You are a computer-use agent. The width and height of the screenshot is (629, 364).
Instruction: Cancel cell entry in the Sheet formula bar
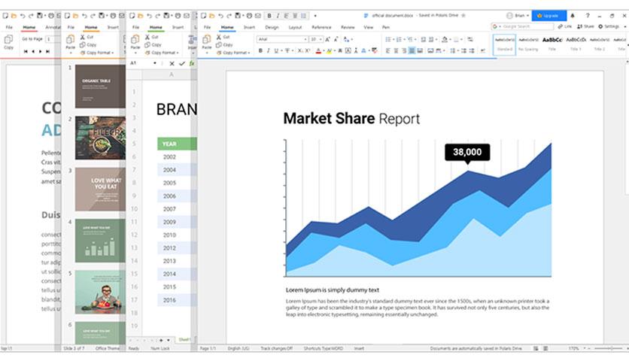172,63
